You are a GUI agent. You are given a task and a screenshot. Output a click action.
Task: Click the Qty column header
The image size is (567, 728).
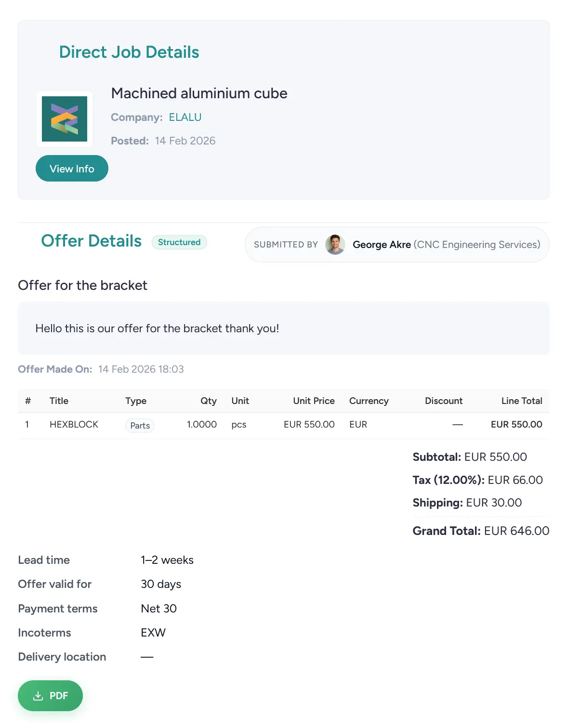point(208,401)
